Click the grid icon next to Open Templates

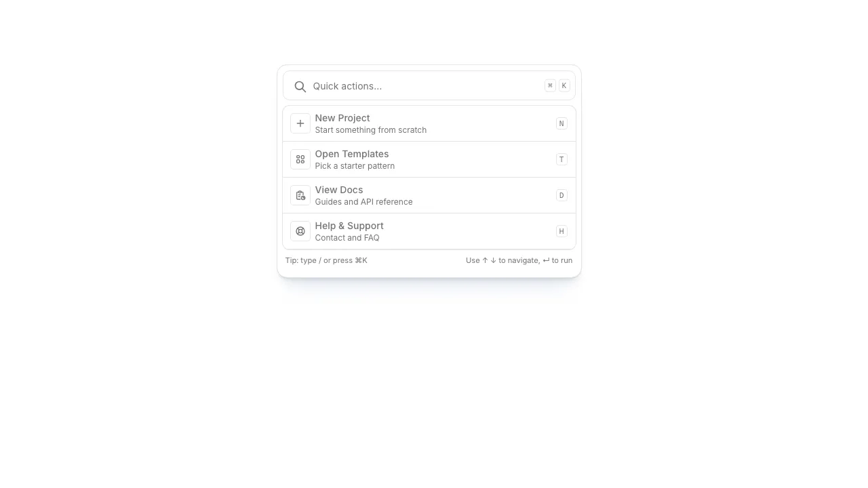300,159
